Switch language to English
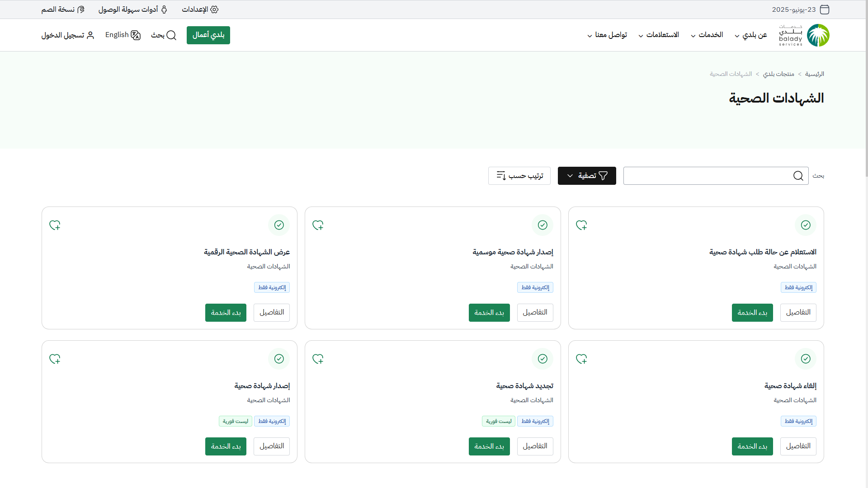 (x=123, y=35)
